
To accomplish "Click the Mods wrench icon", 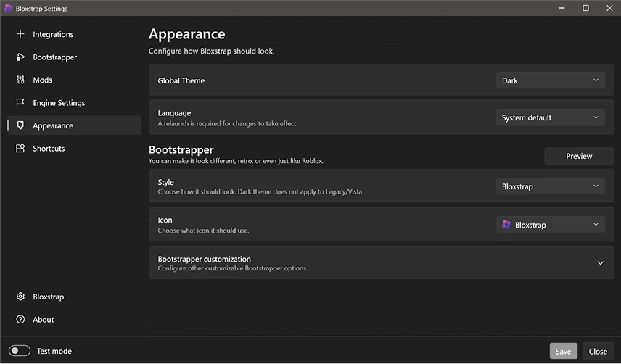I will (20, 80).
